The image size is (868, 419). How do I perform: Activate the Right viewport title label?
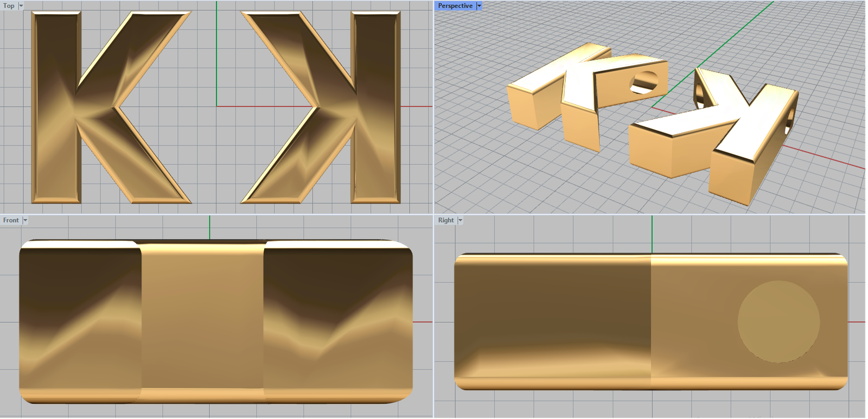tap(445, 220)
